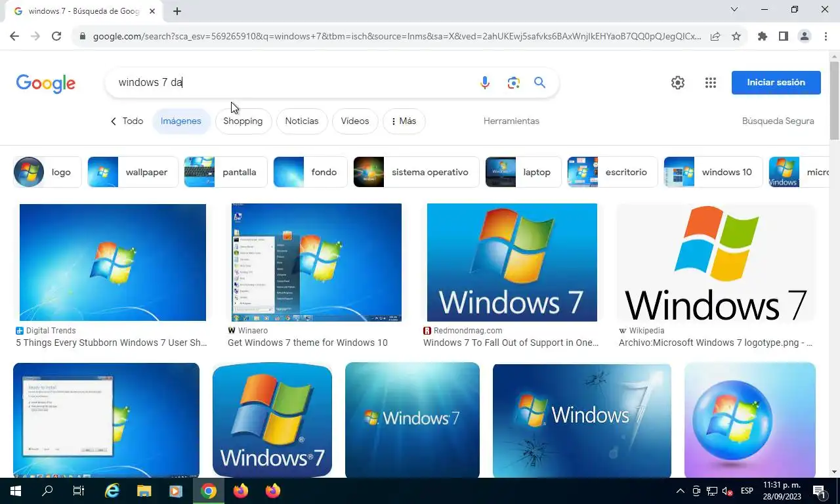Image resolution: width=840 pixels, height=504 pixels.
Task: Filter by the fondo chip
Action: tap(310, 172)
